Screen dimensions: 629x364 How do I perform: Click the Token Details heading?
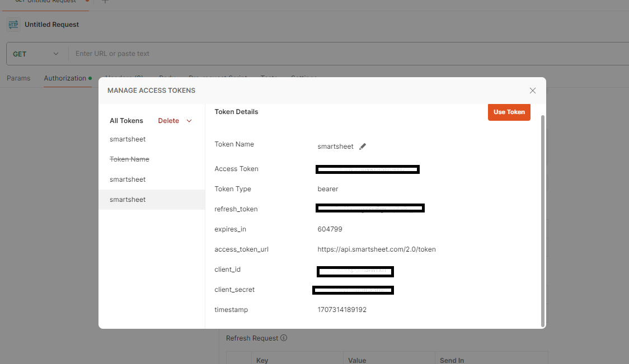coord(236,112)
